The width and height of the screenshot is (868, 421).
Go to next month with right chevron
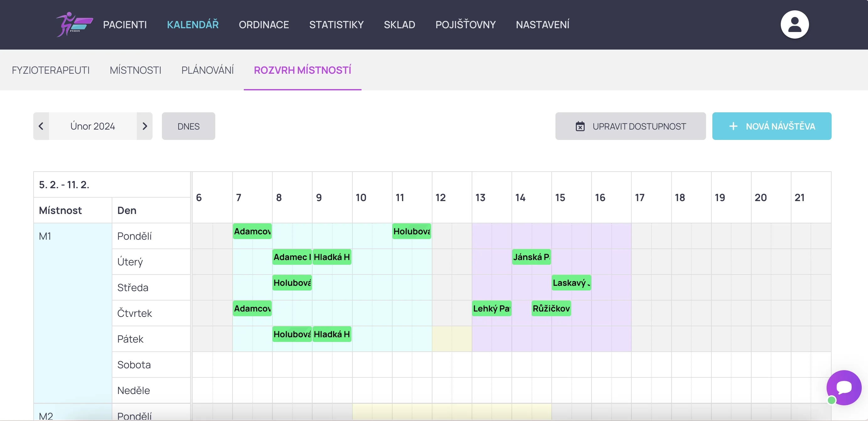point(145,126)
